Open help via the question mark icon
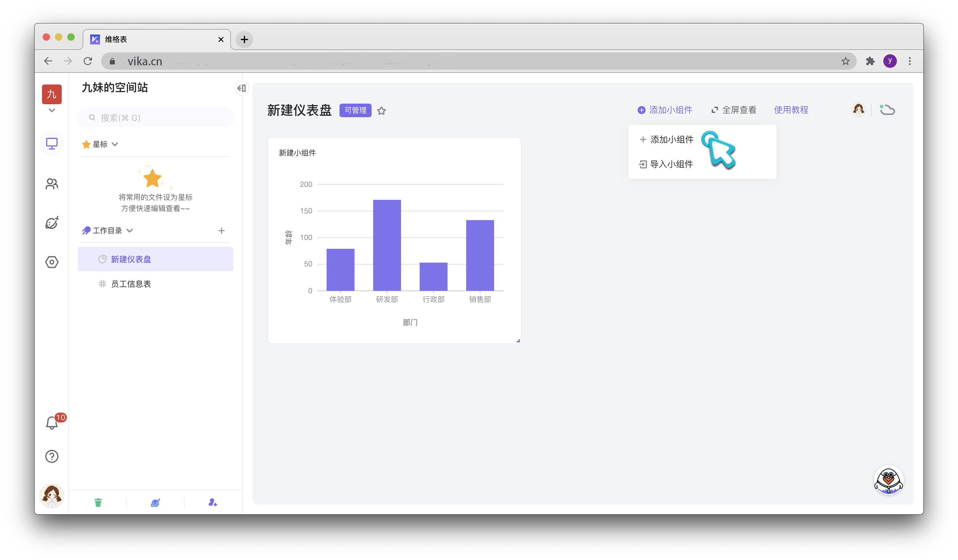 point(52,456)
